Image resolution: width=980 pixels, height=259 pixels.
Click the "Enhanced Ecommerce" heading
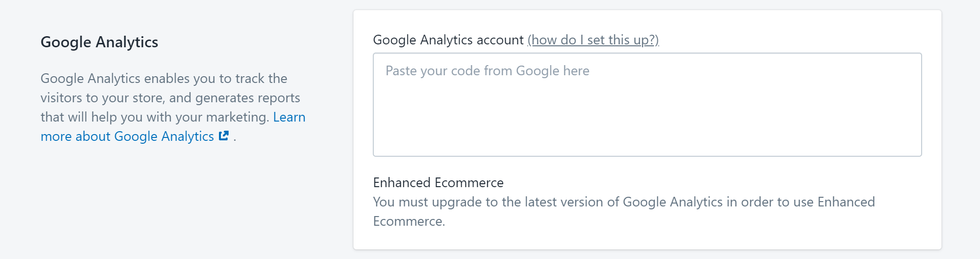click(438, 183)
